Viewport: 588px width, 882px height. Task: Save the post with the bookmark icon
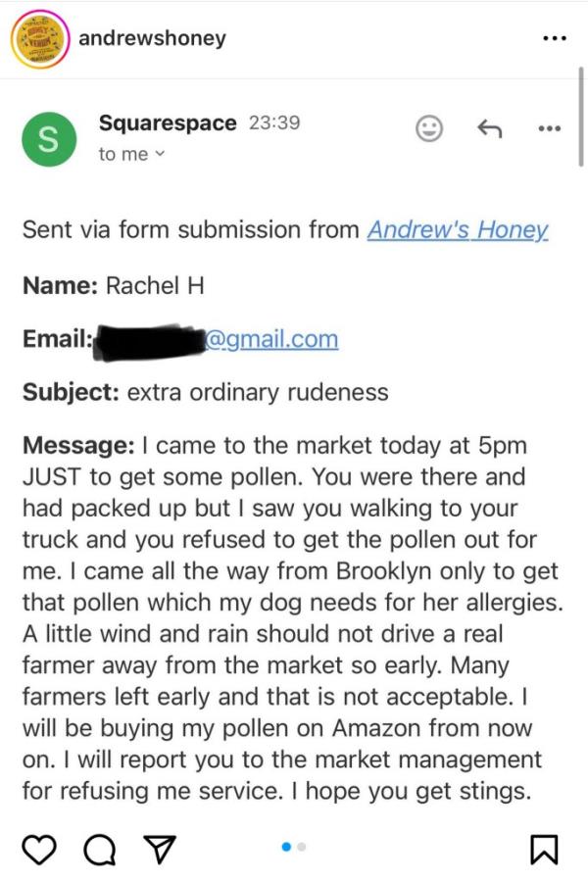544,850
